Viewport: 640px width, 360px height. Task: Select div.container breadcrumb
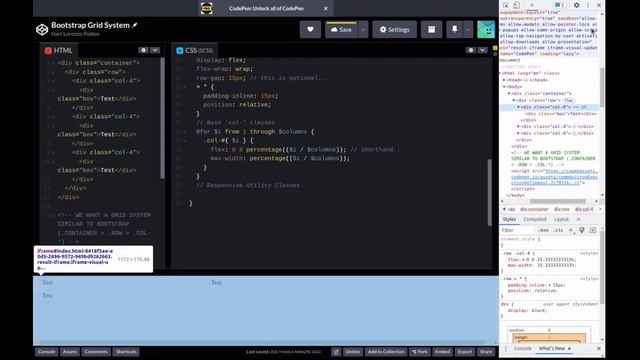pos(534,209)
